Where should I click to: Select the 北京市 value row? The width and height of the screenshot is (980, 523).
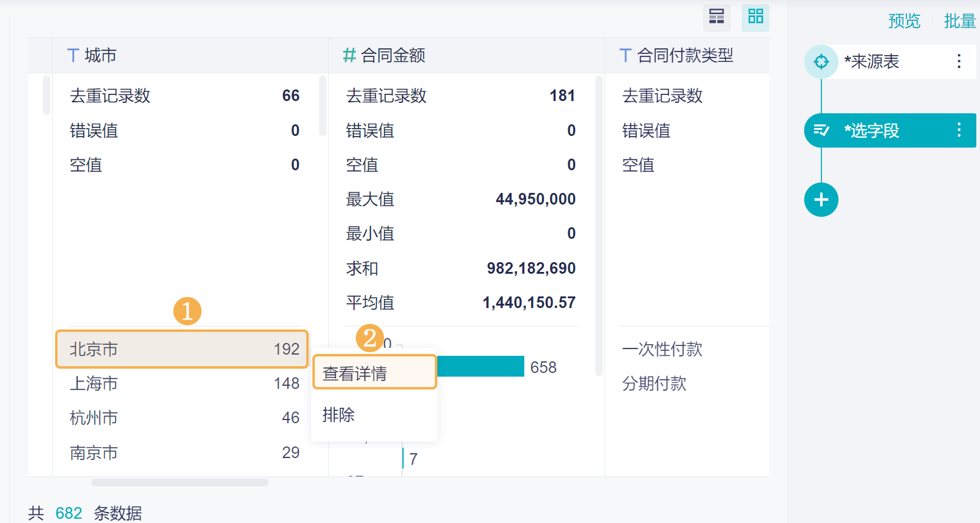coord(181,349)
